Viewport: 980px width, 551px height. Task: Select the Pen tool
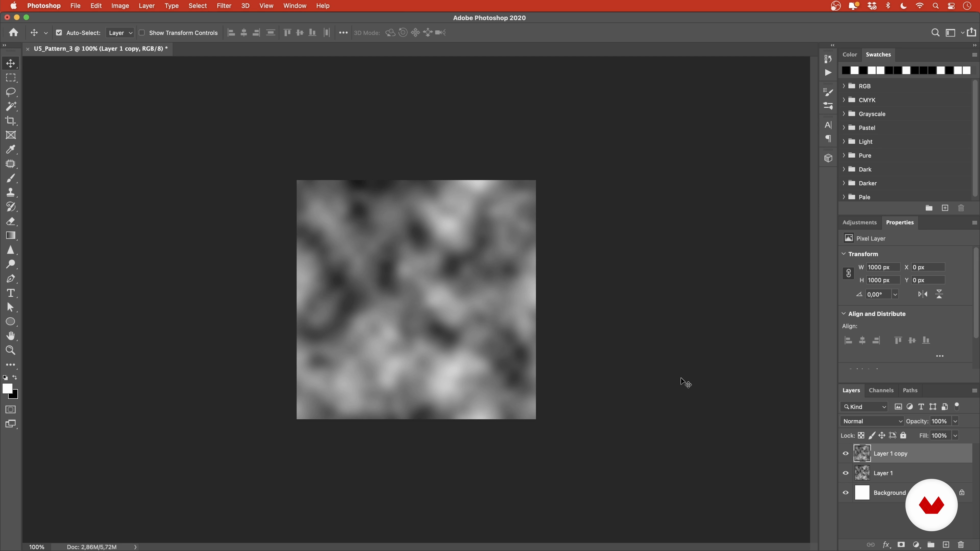(11, 279)
